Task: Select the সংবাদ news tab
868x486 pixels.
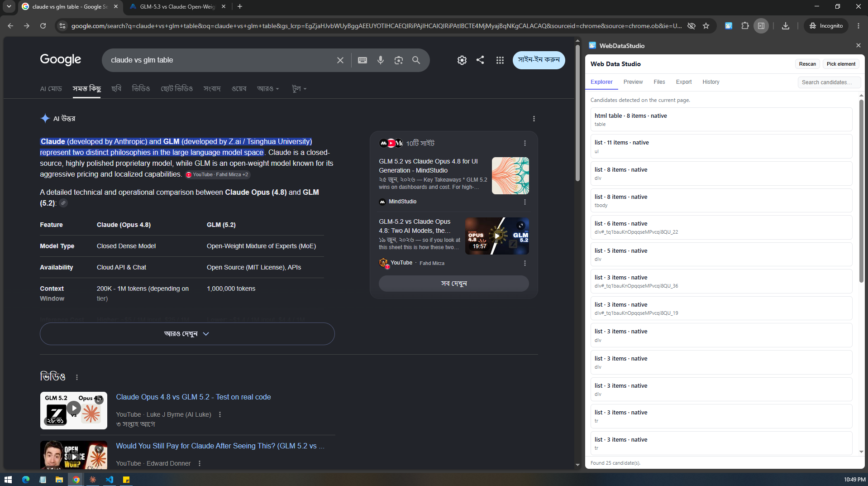Action: [x=212, y=89]
